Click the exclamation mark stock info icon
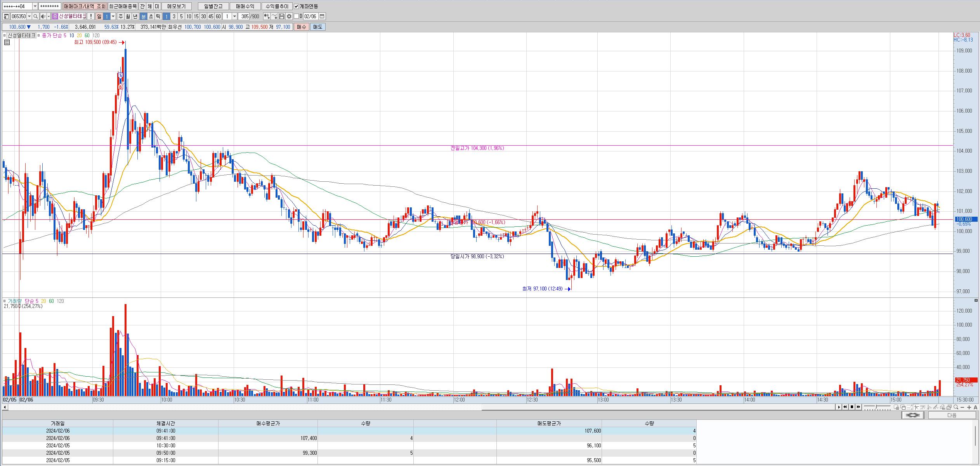 (90, 16)
